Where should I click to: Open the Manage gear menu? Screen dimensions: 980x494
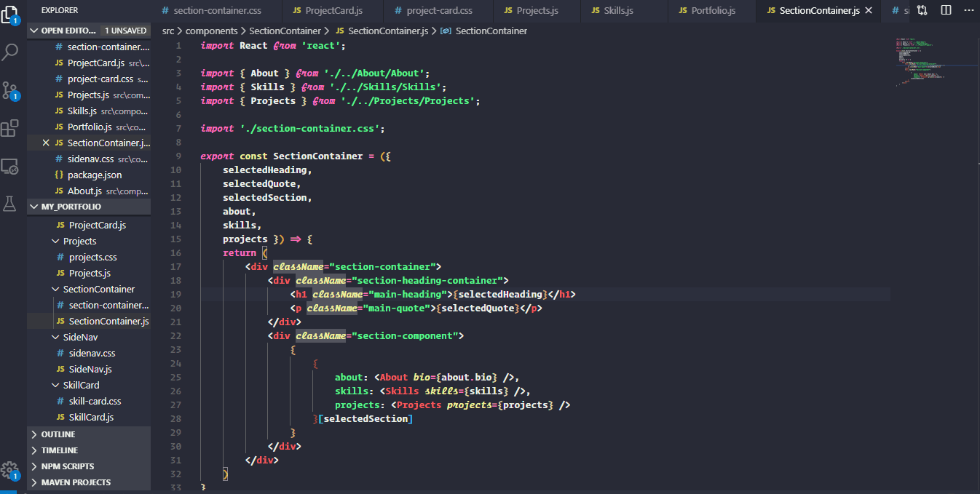pyautogui.click(x=9, y=469)
